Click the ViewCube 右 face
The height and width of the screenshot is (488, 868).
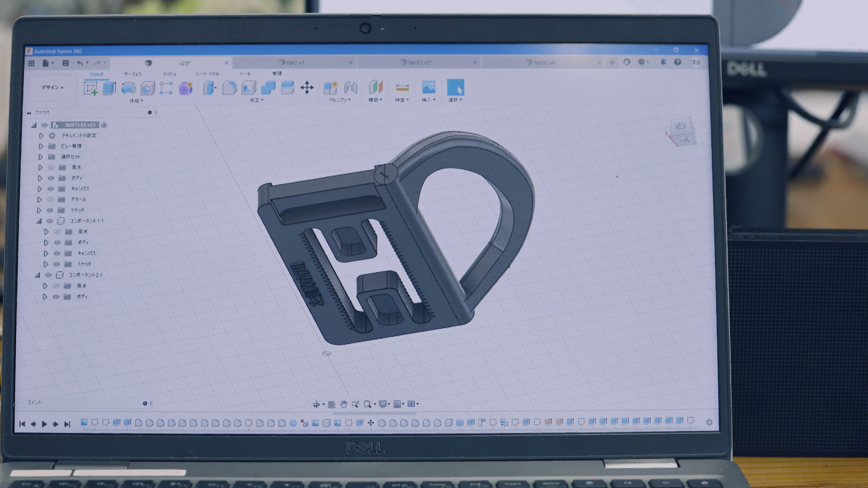680,126
